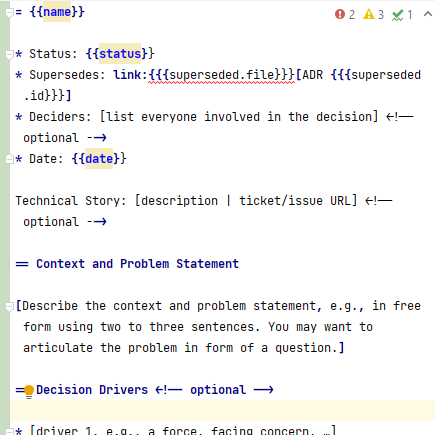The height and width of the screenshot is (435, 435).
Task: Click the underlined {{{superseded.file}}} link target
Action: pyautogui.click(x=221, y=75)
